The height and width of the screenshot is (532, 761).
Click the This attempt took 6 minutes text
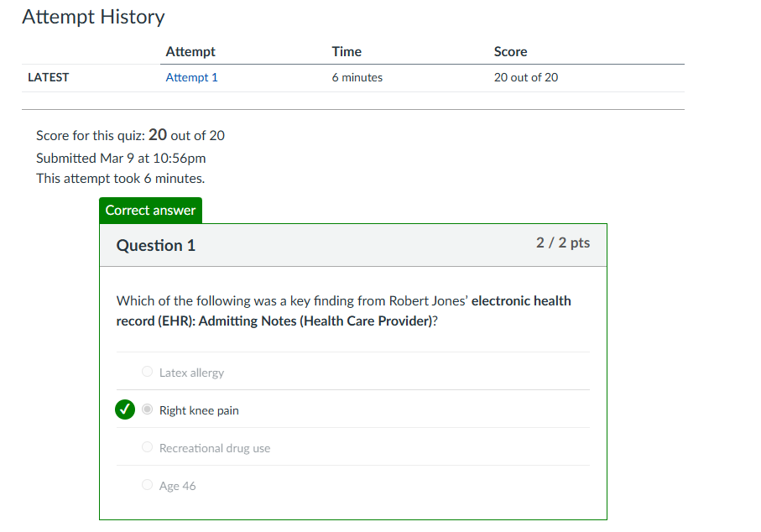point(120,178)
